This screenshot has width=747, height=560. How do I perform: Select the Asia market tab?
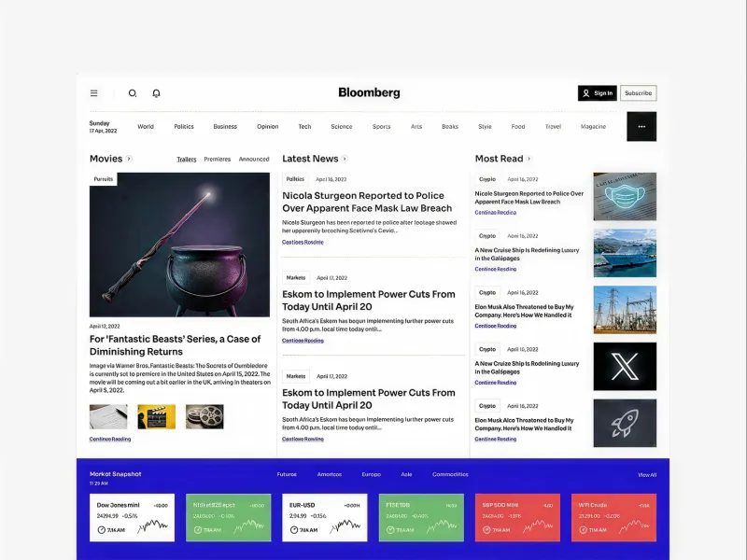tap(406, 474)
